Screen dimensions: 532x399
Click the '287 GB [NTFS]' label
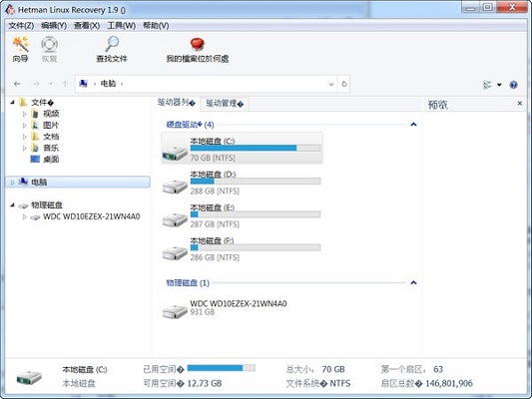[215, 224]
